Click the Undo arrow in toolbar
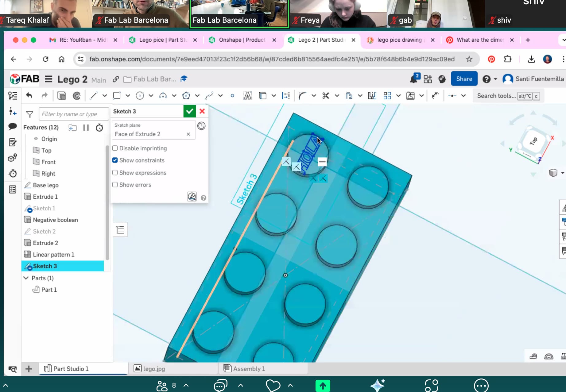Image resolution: width=566 pixels, height=392 pixels. point(29,95)
